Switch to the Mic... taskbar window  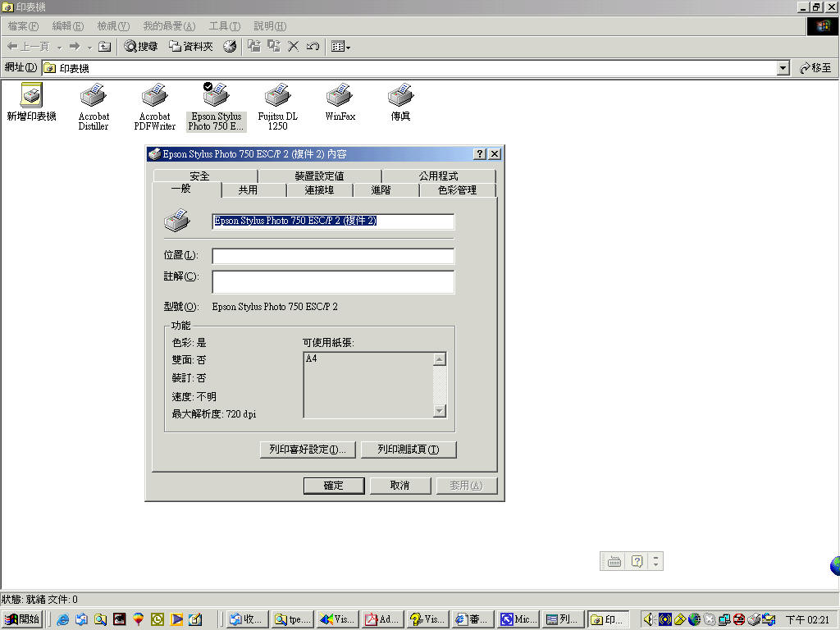[518, 619]
